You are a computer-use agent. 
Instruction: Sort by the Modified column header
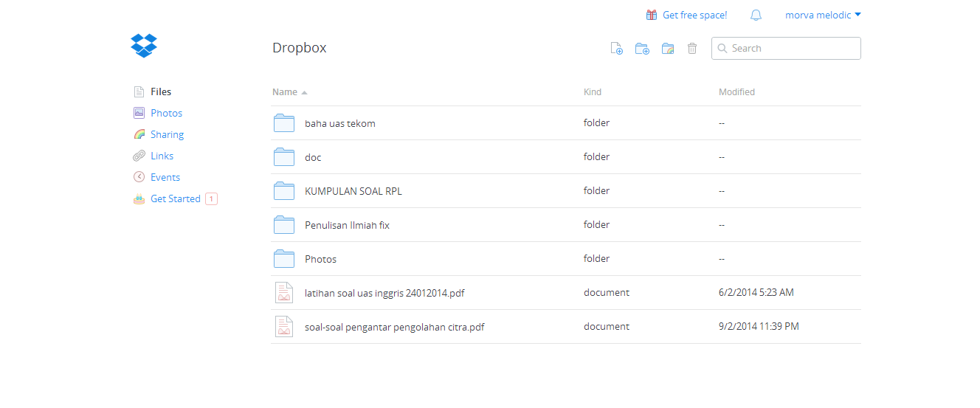[x=736, y=92]
